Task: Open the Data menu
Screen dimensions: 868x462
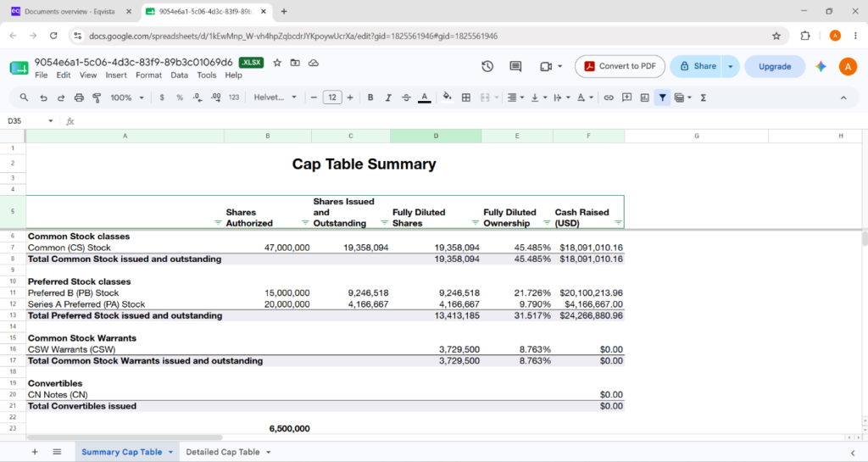Action: pos(179,75)
